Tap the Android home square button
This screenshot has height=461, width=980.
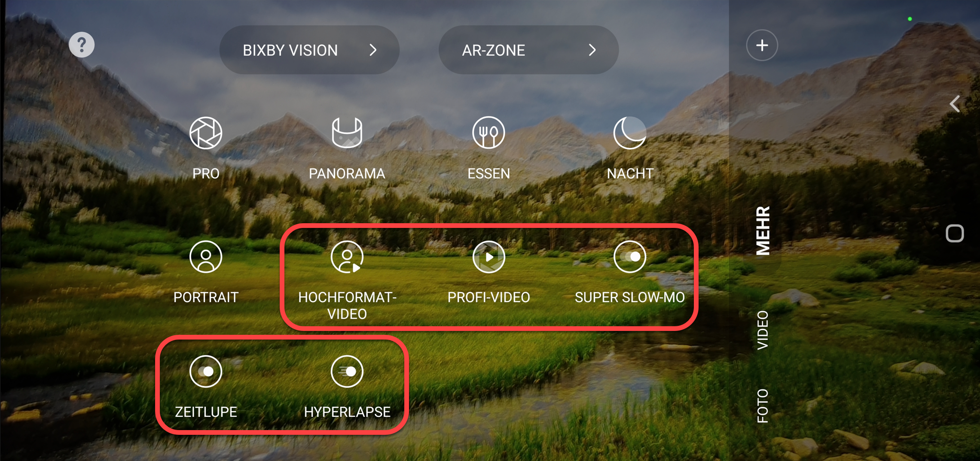click(x=955, y=234)
